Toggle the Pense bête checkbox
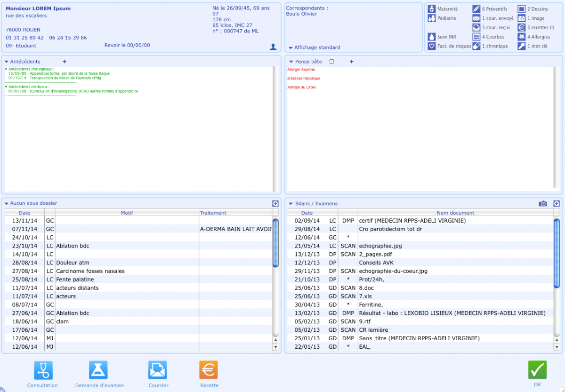This screenshot has height=392, width=565. click(332, 62)
